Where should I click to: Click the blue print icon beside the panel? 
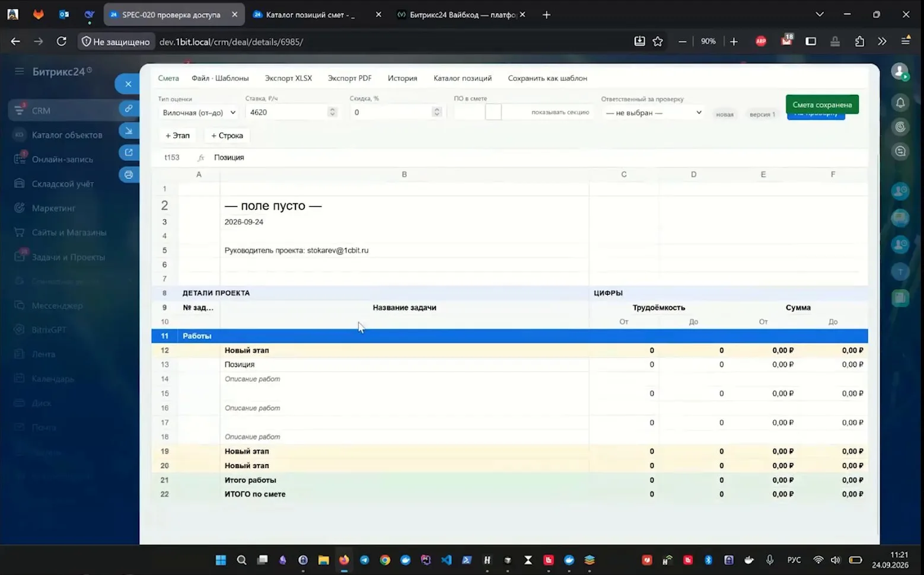coord(128,175)
